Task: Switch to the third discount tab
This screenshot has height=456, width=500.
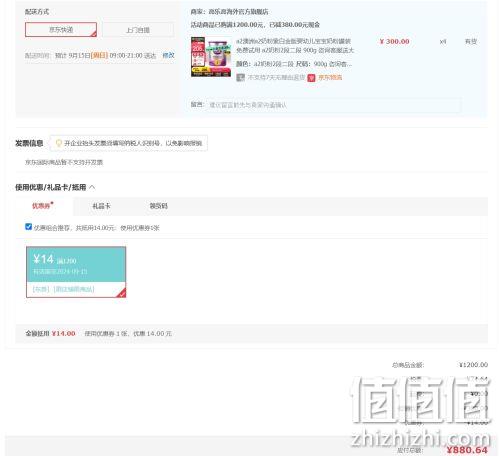Action: pos(159,206)
